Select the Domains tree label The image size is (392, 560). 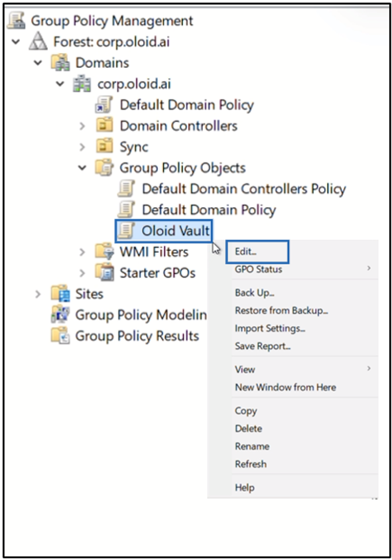tap(102, 63)
